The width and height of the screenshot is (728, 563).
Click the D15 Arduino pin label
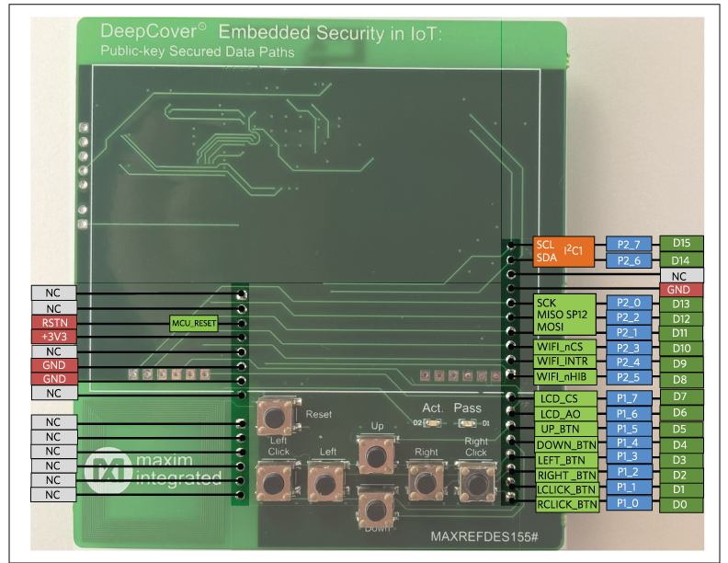point(681,243)
